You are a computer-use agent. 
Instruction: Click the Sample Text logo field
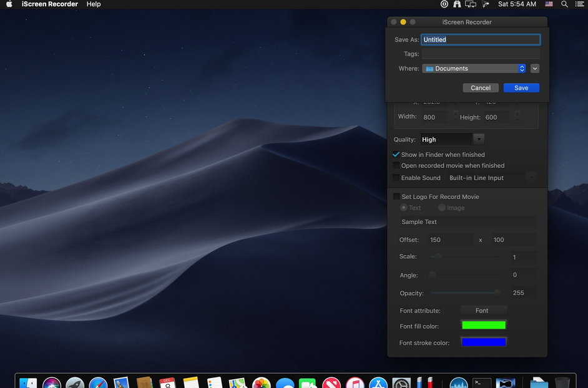468,222
